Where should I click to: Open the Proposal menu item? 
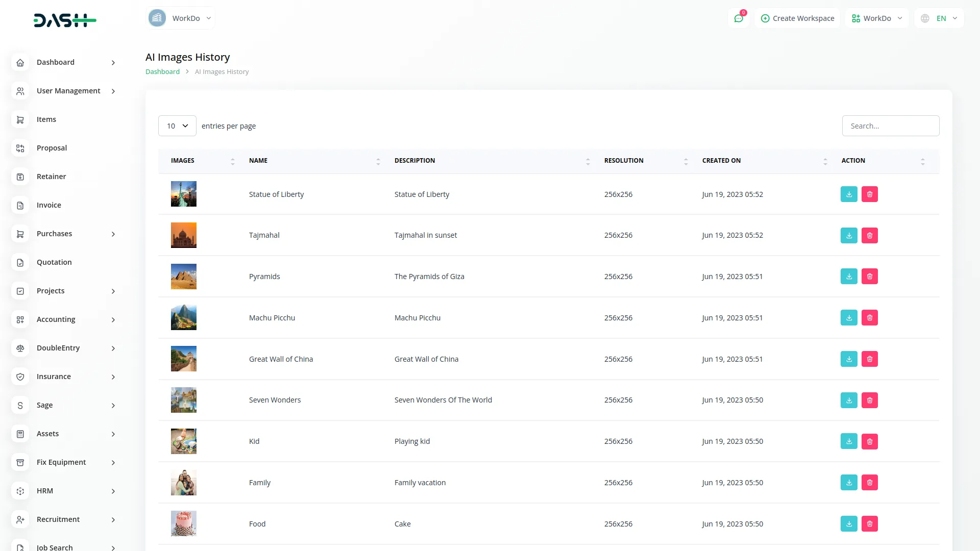click(52, 148)
